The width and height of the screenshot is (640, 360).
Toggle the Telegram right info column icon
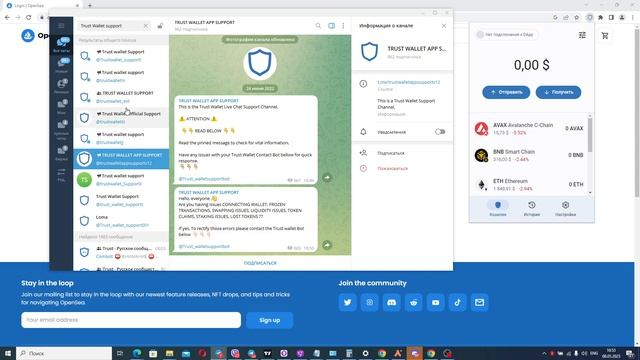331,26
